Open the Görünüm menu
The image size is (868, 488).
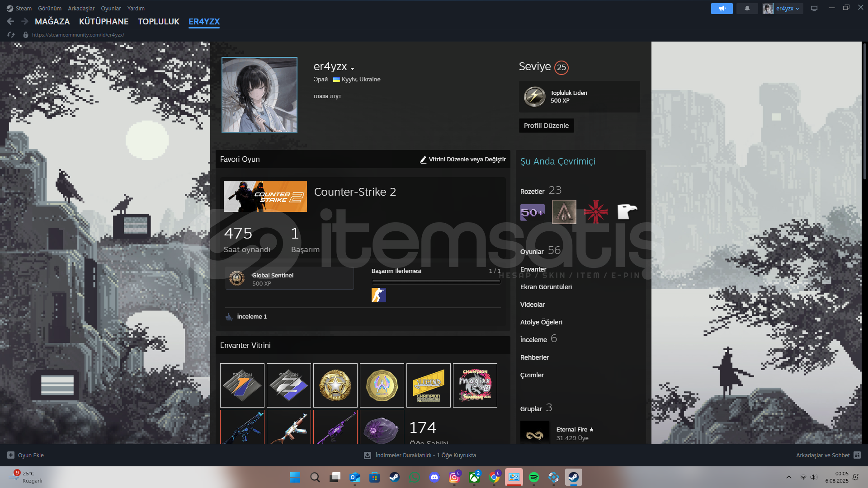pos(50,8)
